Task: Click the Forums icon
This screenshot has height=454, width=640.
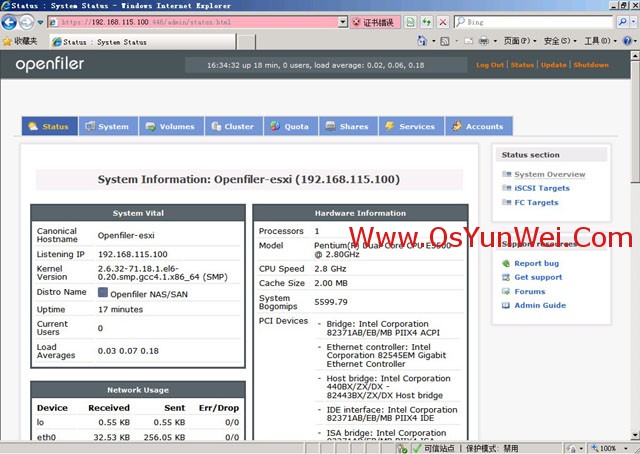Action: (506, 292)
